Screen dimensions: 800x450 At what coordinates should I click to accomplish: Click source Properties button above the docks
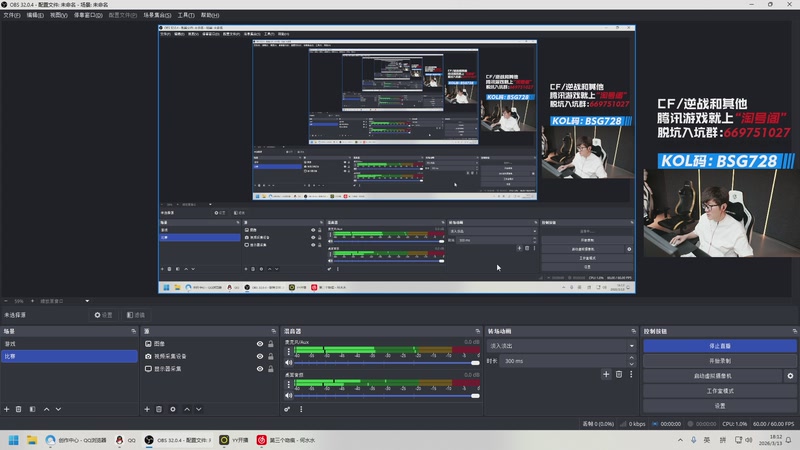coord(103,315)
